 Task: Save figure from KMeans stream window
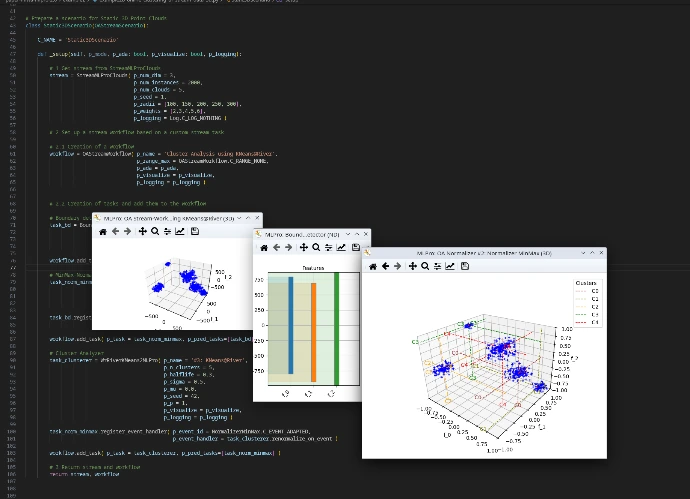click(x=194, y=231)
